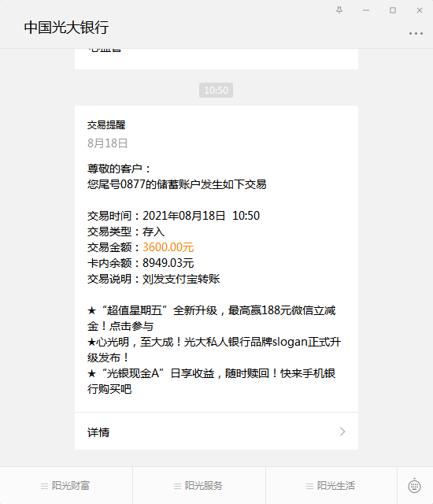
Task: Click the 超值星期五 promotion text
Action: (211, 318)
